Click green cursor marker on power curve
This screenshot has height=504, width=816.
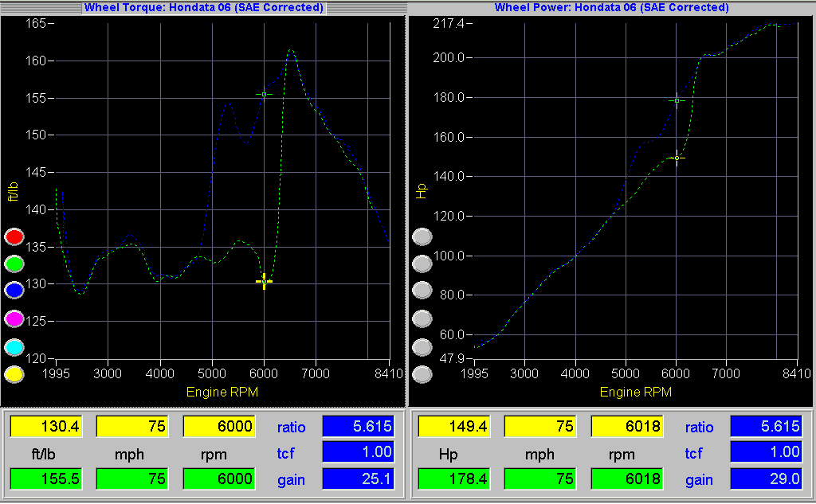coord(677,100)
